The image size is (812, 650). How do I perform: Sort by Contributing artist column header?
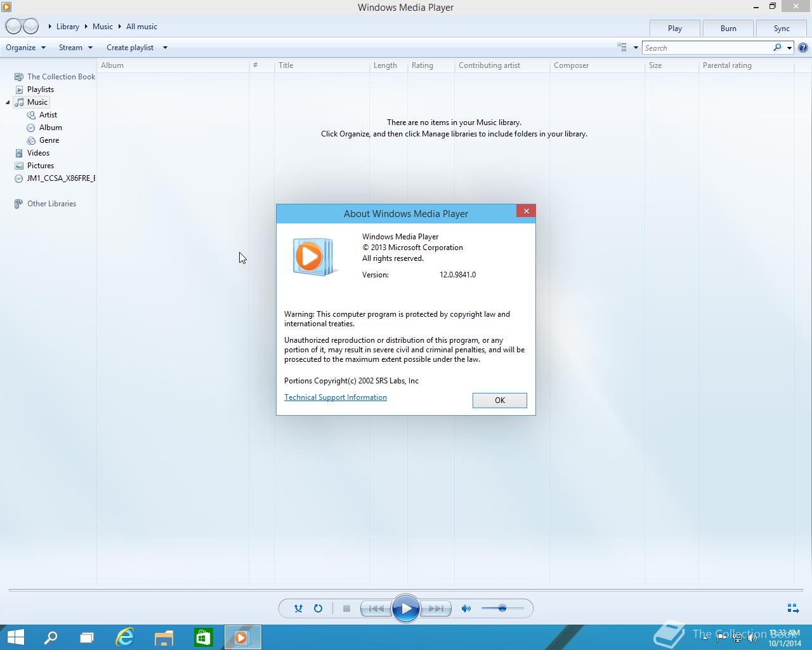coord(502,65)
